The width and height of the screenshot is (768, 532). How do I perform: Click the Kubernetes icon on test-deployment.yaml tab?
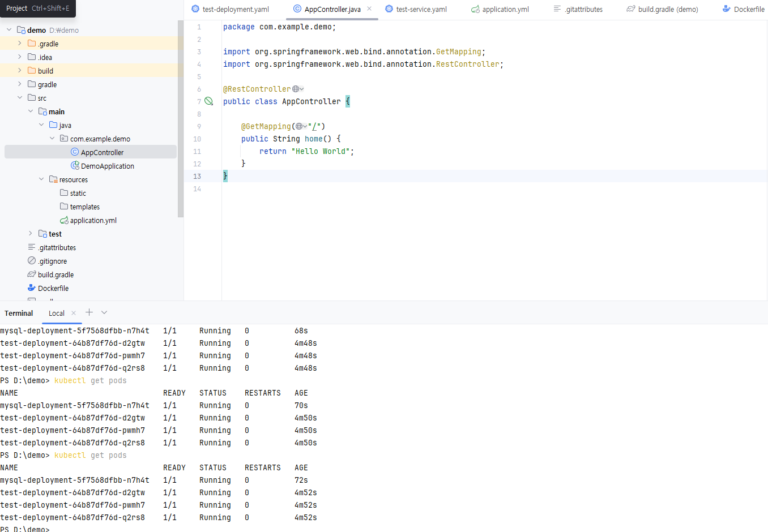[195, 8]
